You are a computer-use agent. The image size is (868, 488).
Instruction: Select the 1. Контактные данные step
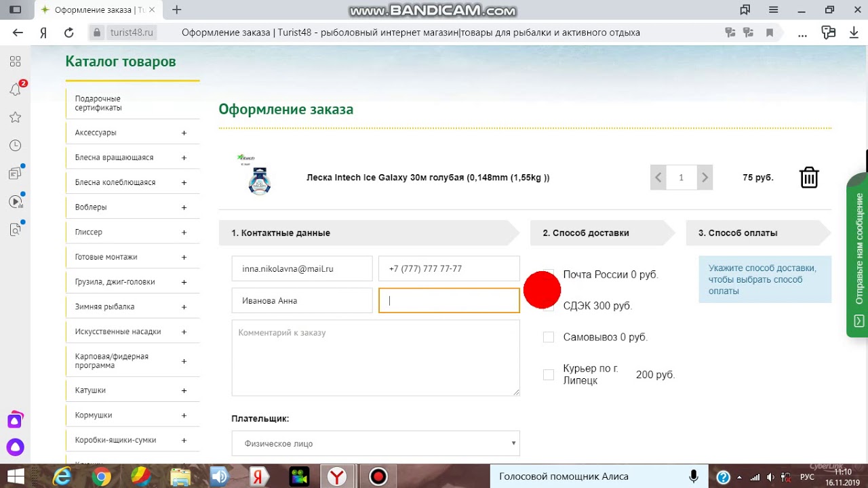[x=369, y=232]
